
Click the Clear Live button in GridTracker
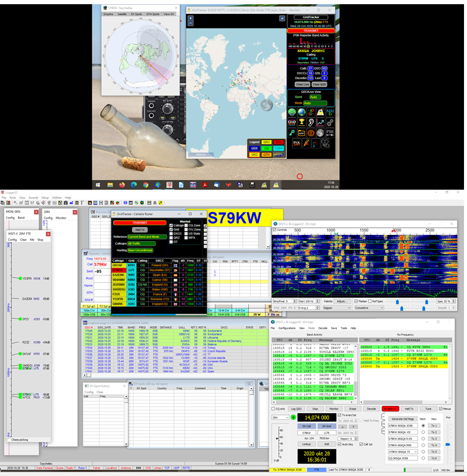click(302, 84)
